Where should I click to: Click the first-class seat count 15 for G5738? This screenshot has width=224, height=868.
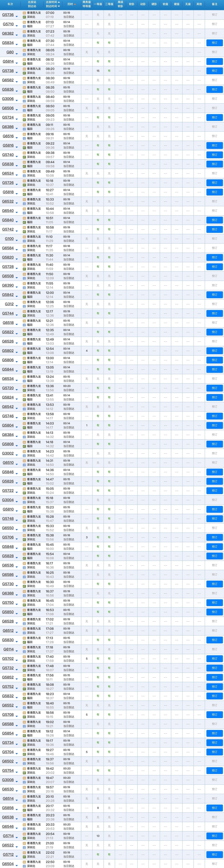[x=98, y=71]
